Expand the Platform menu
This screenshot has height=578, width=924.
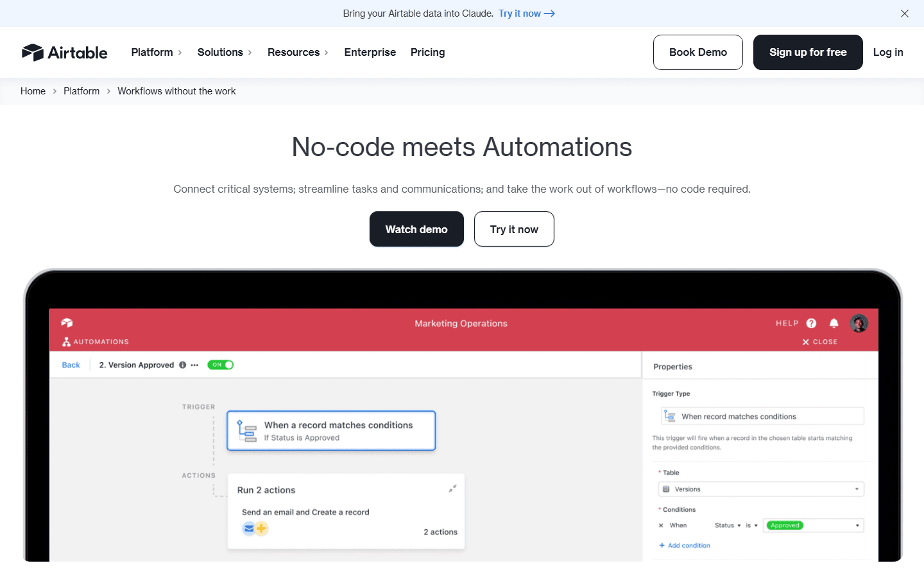(x=157, y=52)
